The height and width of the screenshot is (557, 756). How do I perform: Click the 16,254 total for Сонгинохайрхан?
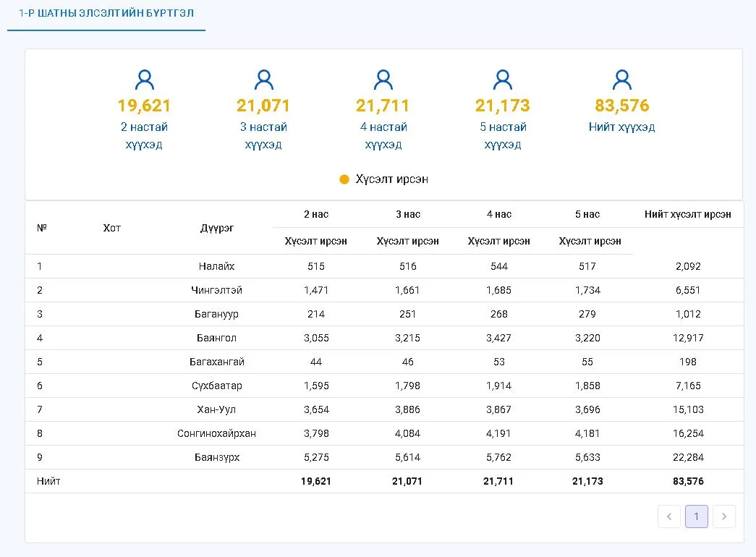(x=688, y=433)
